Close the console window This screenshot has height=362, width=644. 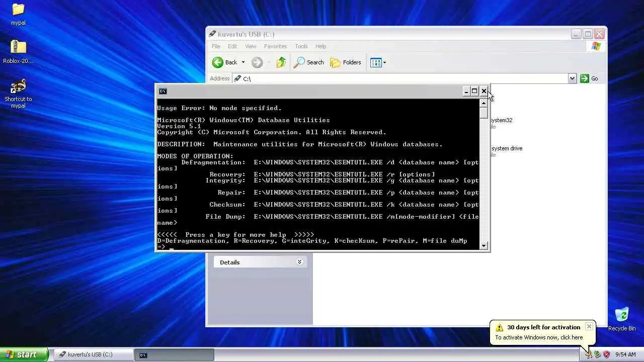point(484,91)
